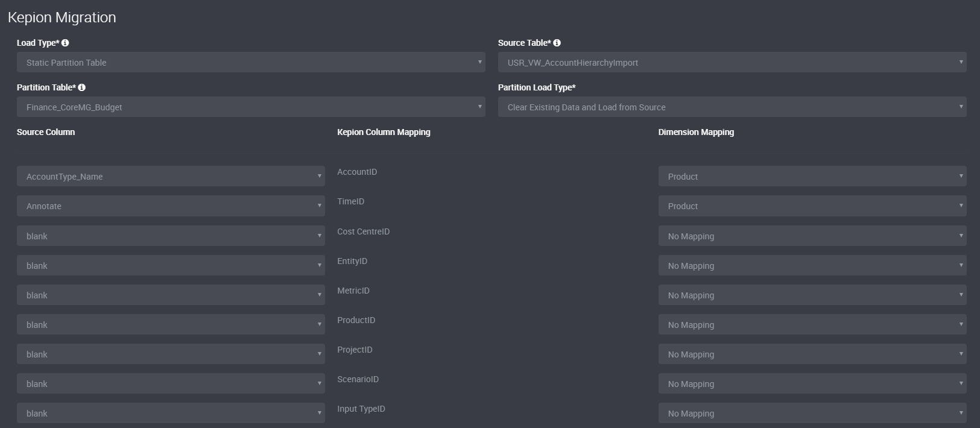
Task: Click the Input TypeID mapping label
Action: pos(361,409)
